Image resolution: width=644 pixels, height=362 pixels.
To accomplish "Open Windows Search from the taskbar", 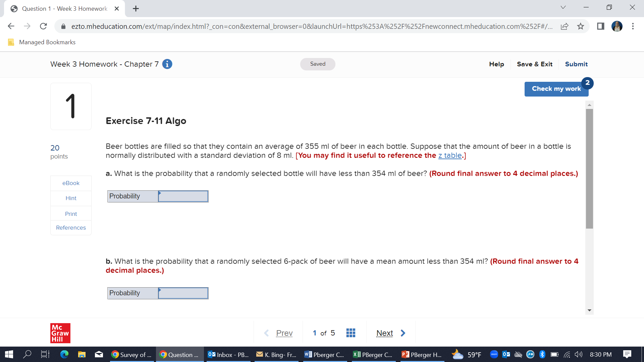I will 28,354.
